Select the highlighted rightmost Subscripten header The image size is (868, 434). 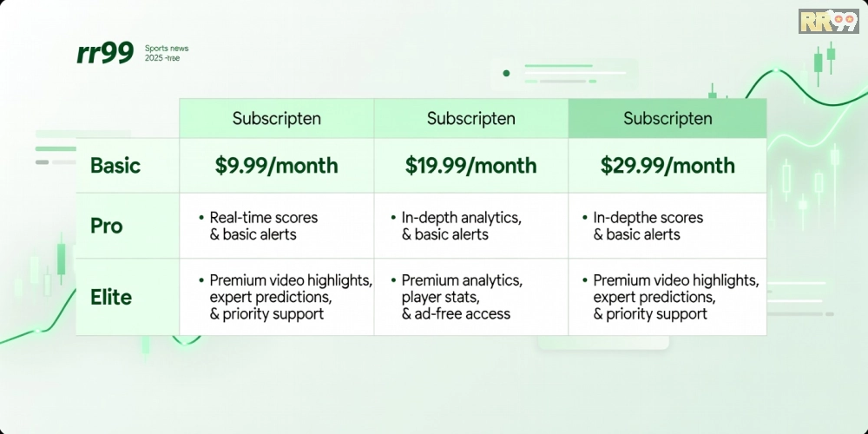click(667, 119)
